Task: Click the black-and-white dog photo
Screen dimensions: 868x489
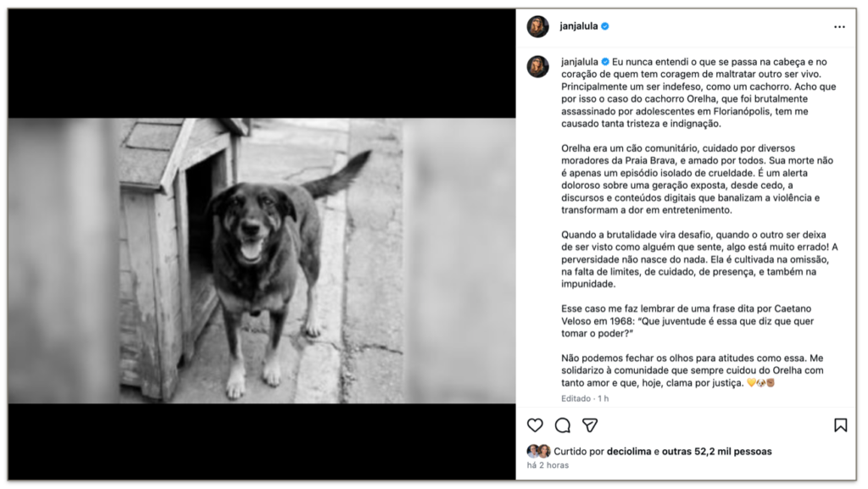Action: click(x=261, y=260)
